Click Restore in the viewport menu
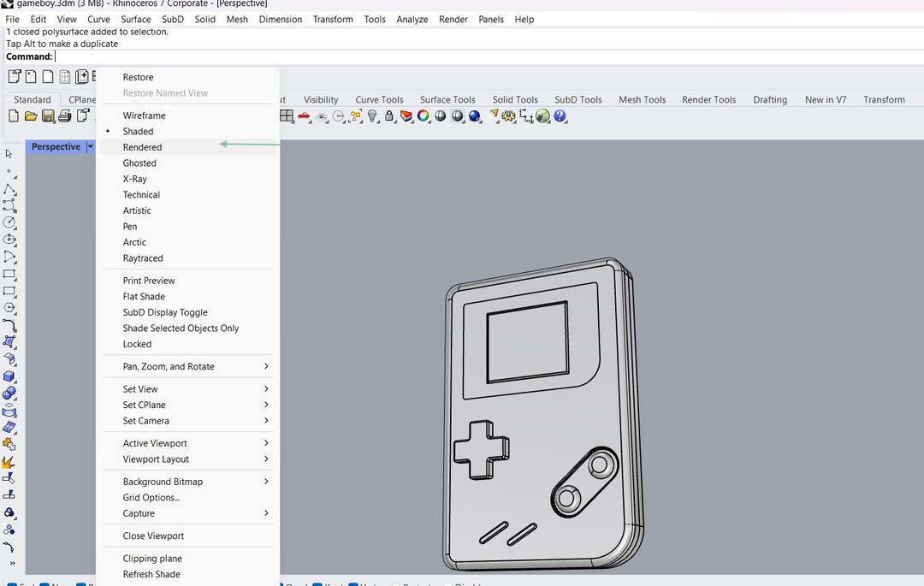The width and height of the screenshot is (924, 586). [138, 77]
